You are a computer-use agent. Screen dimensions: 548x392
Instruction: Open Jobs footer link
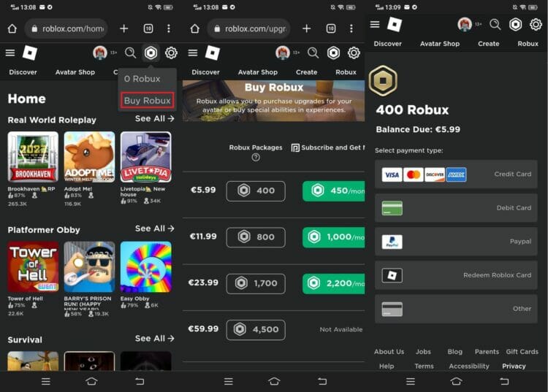[423, 352]
